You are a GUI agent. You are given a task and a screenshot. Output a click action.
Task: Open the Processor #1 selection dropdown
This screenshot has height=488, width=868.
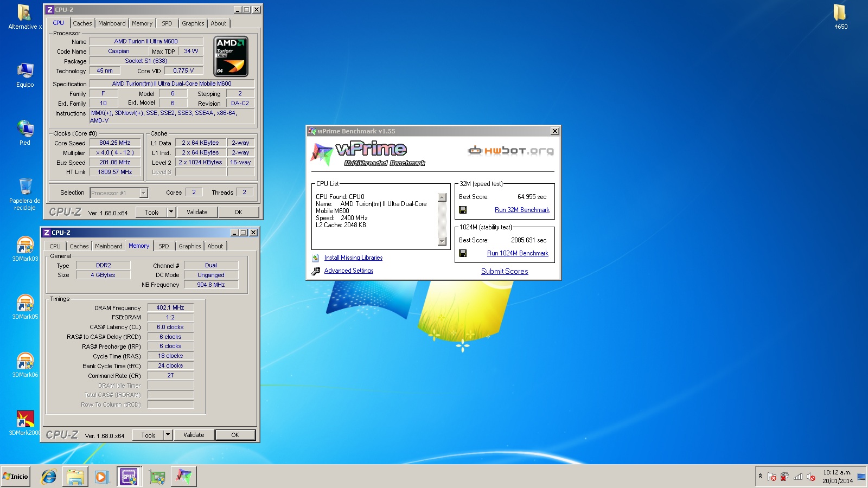[x=143, y=193]
